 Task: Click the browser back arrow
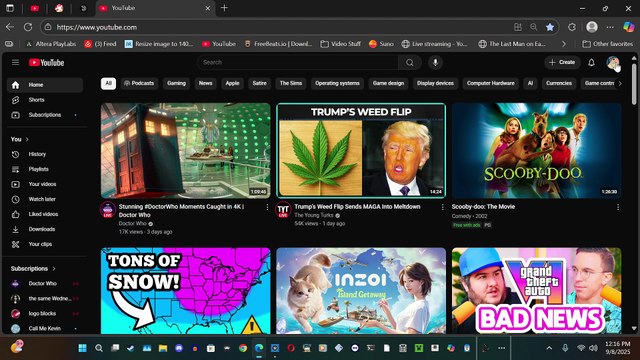(x=10, y=27)
